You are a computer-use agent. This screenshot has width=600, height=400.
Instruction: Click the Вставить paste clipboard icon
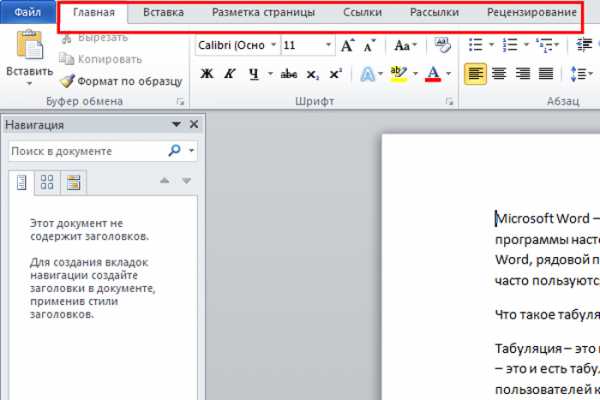click(x=29, y=45)
